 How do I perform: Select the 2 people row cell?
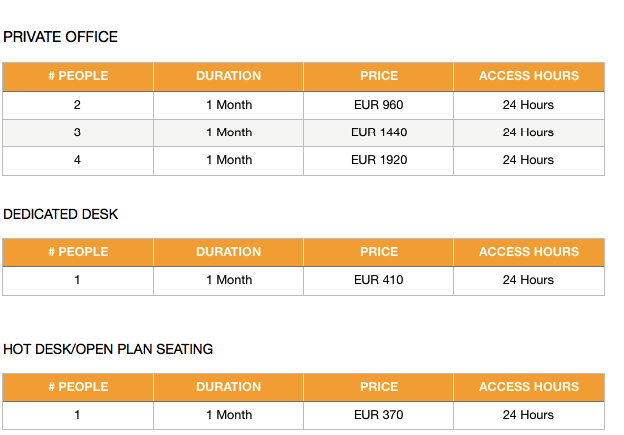[x=78, y=105]
